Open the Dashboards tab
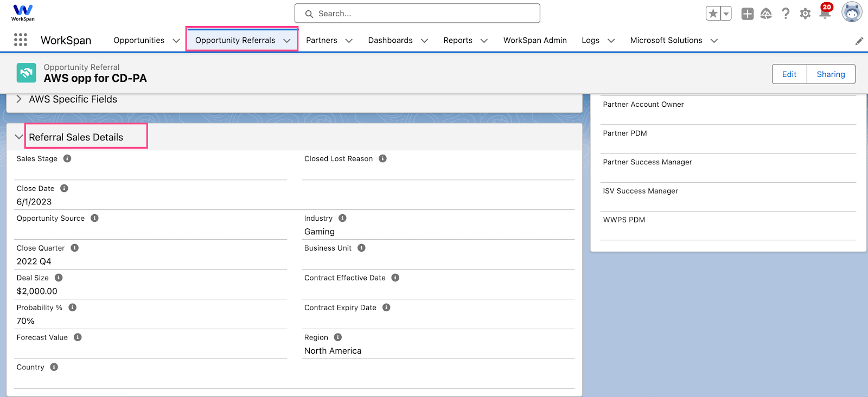This screenshot has height=397, width=868. [391, 40]
